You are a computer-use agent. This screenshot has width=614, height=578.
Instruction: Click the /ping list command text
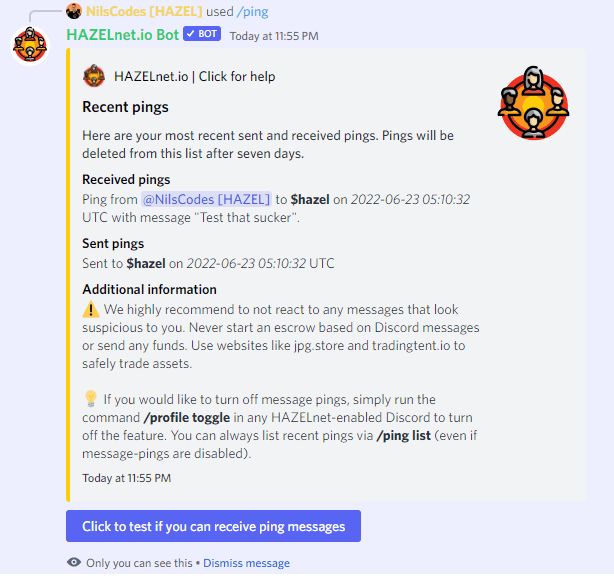[403, 435]
